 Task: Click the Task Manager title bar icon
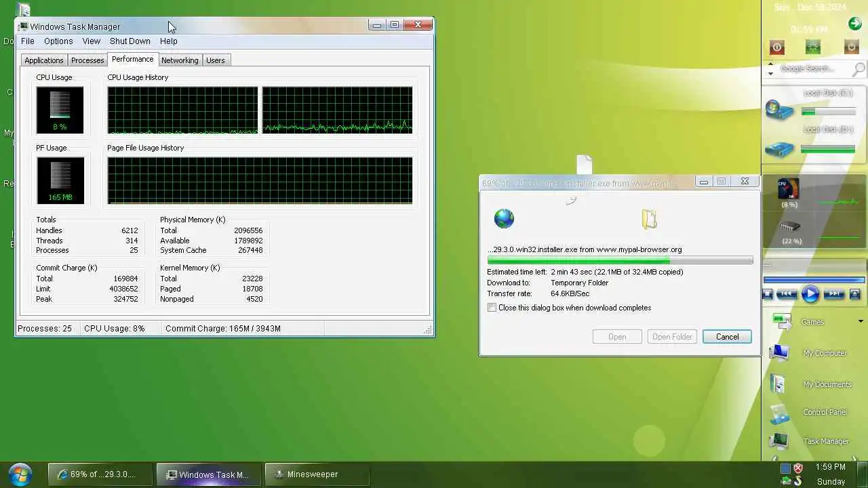pyautogui.click(x=24, y=26)
